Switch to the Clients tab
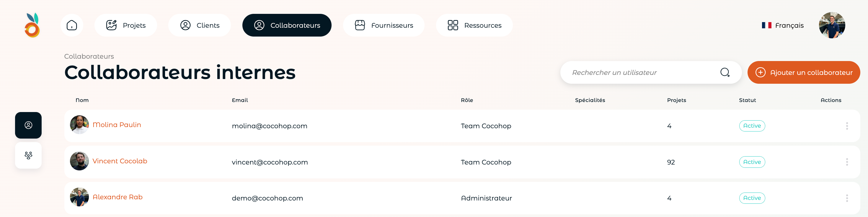Image resolution: width=868 pixels, height=217 pixels. coord(200,25)
